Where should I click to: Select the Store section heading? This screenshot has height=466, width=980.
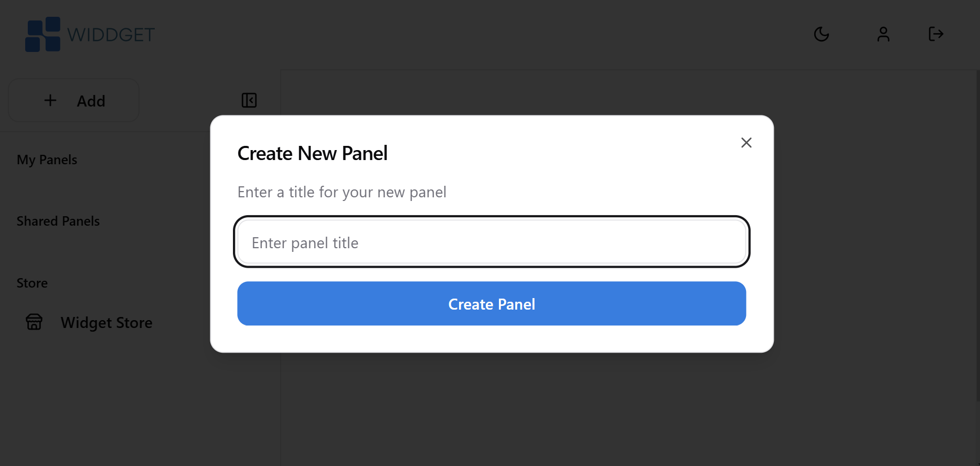pyautogui.click(x=31, y=283)
